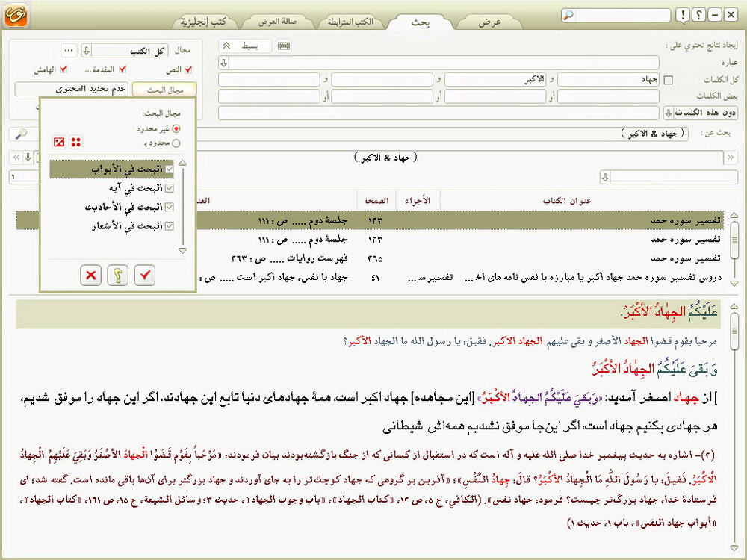Click the عبارة phrase input field
The width and height of the screenshot is (747, 560).
(x=444, y=63)
